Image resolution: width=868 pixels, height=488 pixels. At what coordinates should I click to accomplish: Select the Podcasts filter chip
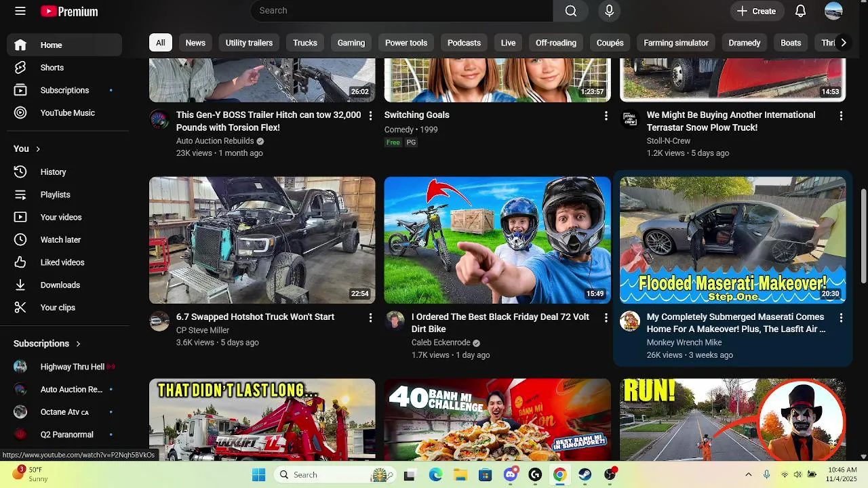tap(464, 43)
